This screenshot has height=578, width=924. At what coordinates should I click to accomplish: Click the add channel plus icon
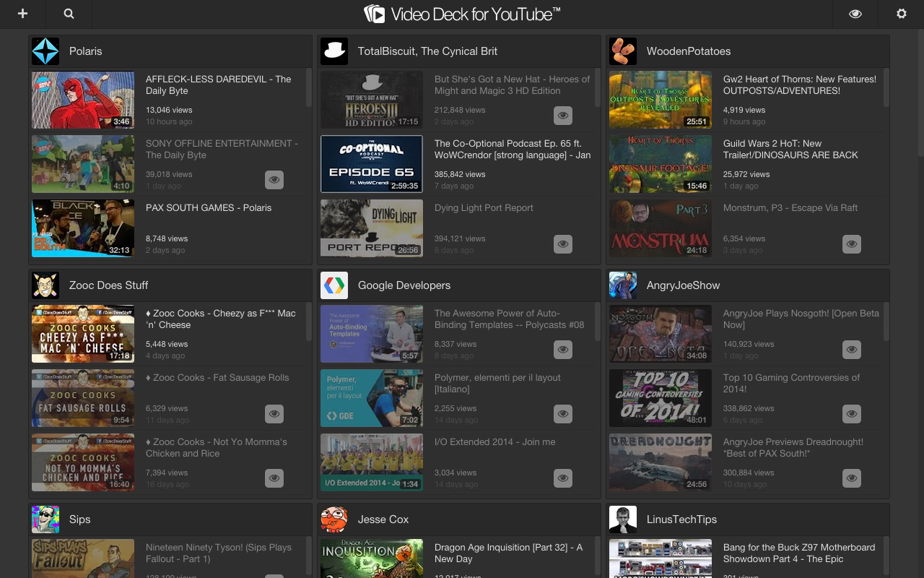coord(22,14)
